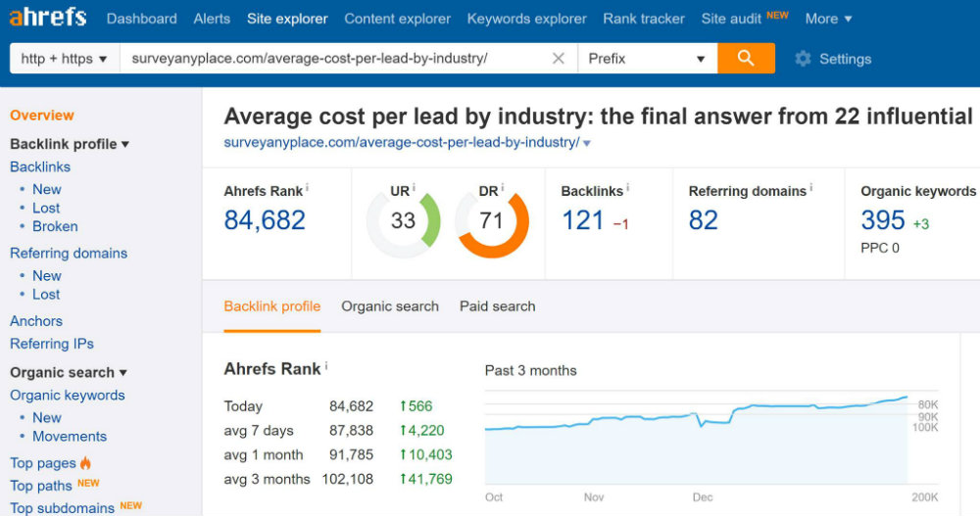Screen dimensions: 980x516
Task: Click the flame icon next to Top pages
Action: click(x=85, y=462)
